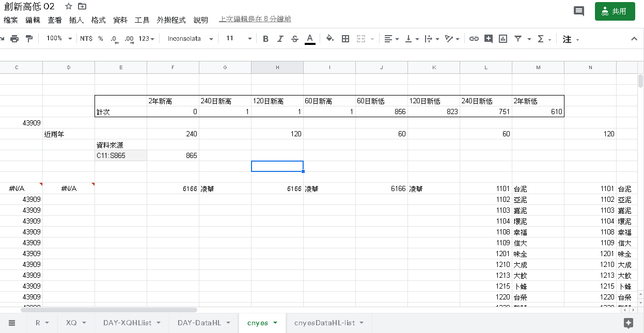Viewport: 644px width, 333px height.
Task: Select the cell containing C11:S865
Action: tap(120, 155)
